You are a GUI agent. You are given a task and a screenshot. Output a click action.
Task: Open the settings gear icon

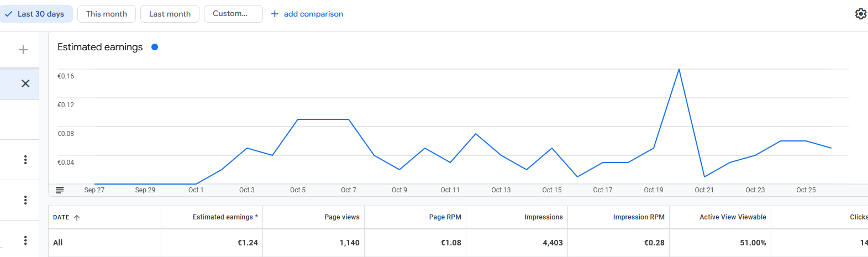pyautogui.click(x=860, y=14)
